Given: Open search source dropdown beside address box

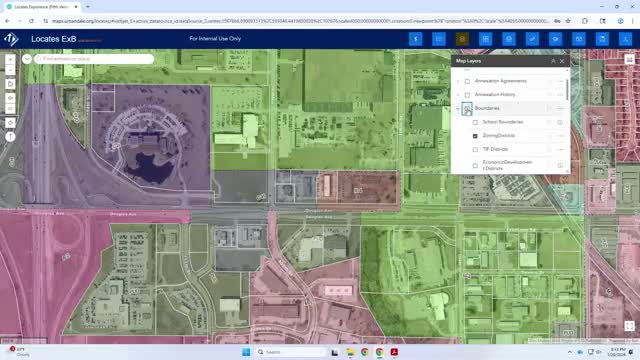Looking at the screenshot, I should (x=27, y=59).
